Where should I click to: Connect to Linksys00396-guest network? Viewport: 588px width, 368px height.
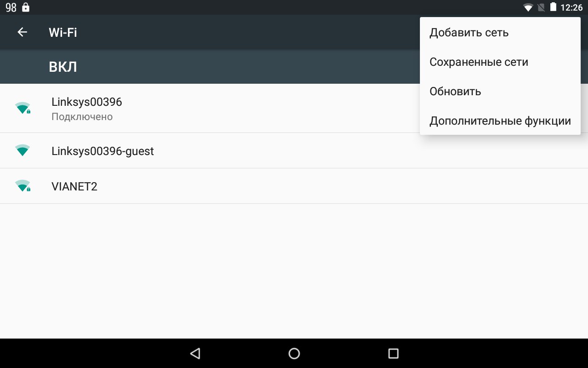(294, 150)
